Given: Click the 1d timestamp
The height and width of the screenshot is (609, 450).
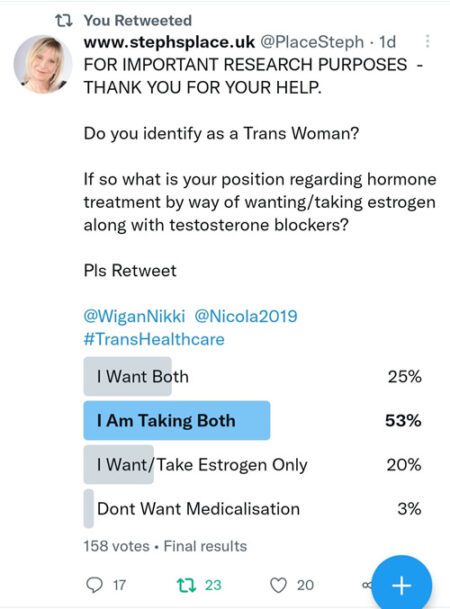Looking at the screenshot, I should tap(387, 42).
